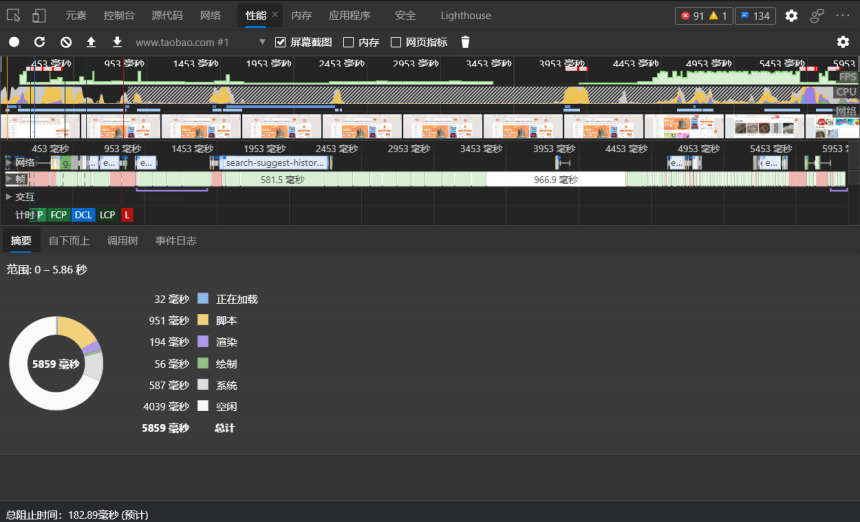Open capture settings gear in performance toolbar
The width and height of the screenshot is (860, 522).
tap(842, 42)
